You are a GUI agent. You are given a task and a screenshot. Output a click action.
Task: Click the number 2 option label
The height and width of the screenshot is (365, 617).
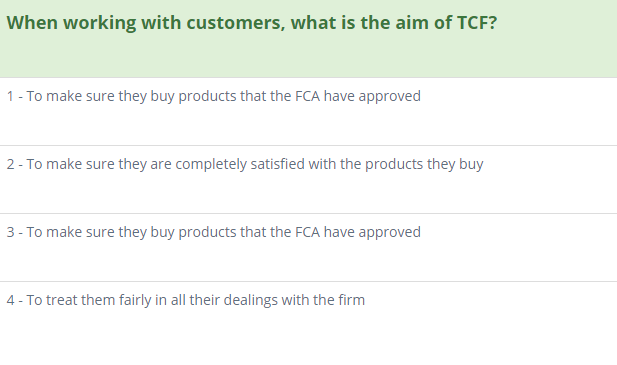[11, 164]
